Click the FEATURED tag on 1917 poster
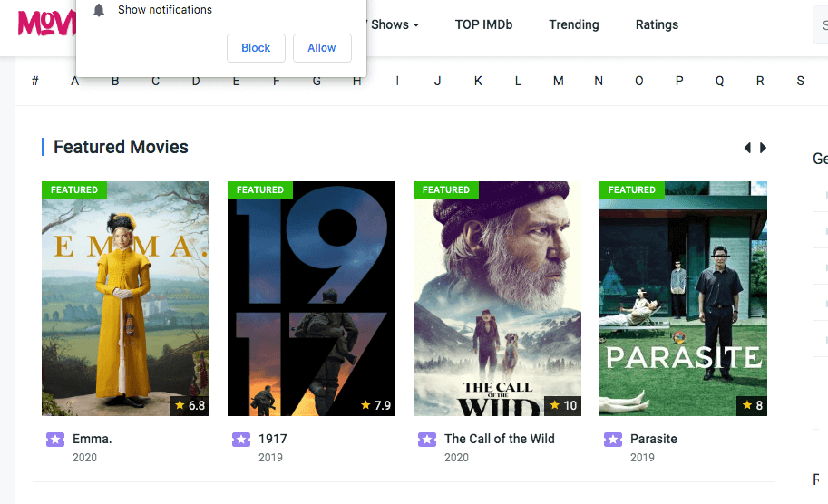828x504 pixels. point(259,190)
